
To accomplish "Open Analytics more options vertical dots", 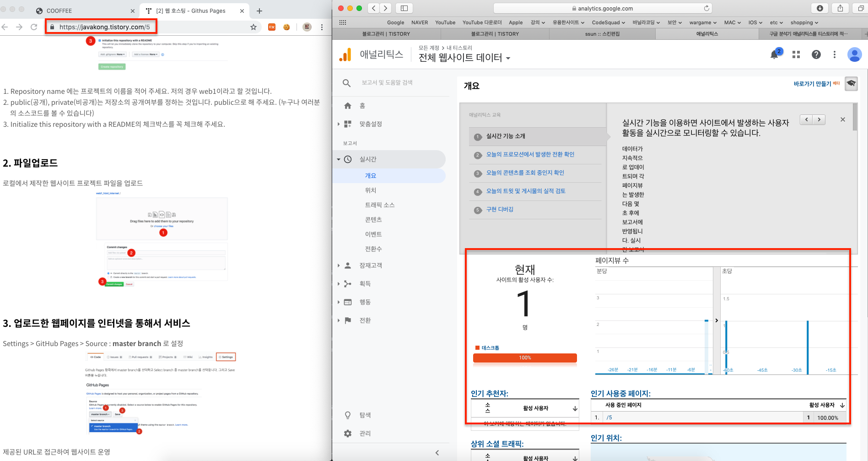I will 835,54.
